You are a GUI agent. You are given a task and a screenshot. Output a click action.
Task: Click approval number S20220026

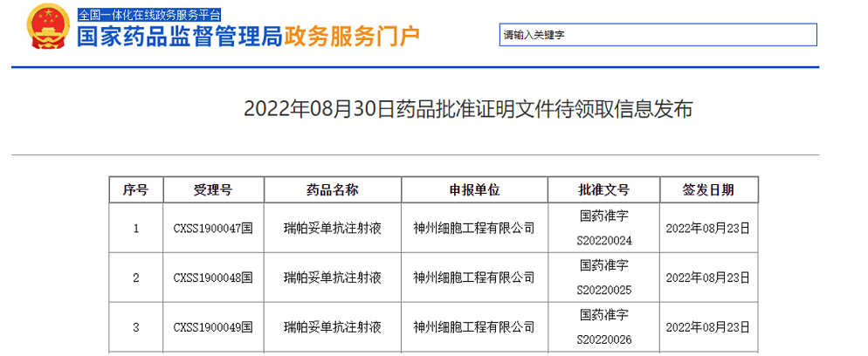coord(604,339)
